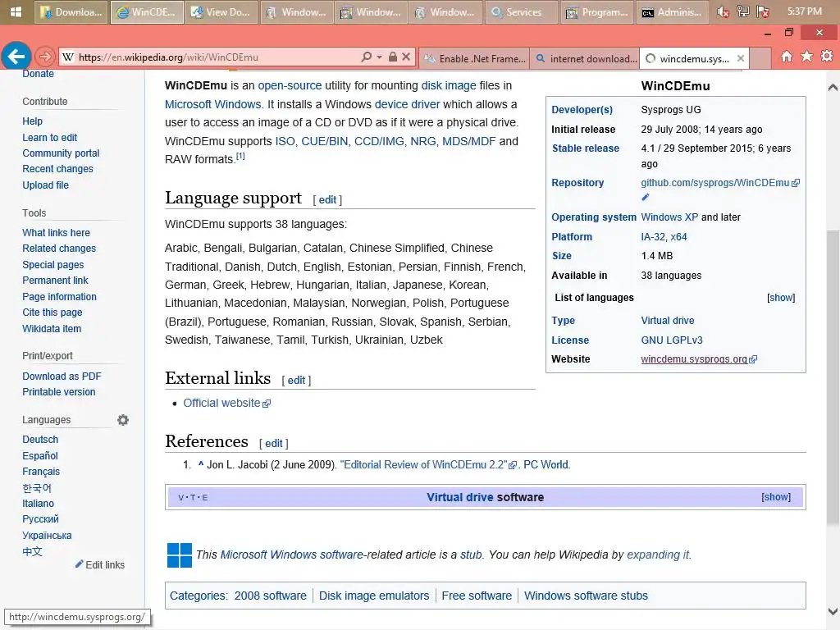Open the 中文 language version
Image resolution: width=840 pixels, height=630 pixels.
32,551
